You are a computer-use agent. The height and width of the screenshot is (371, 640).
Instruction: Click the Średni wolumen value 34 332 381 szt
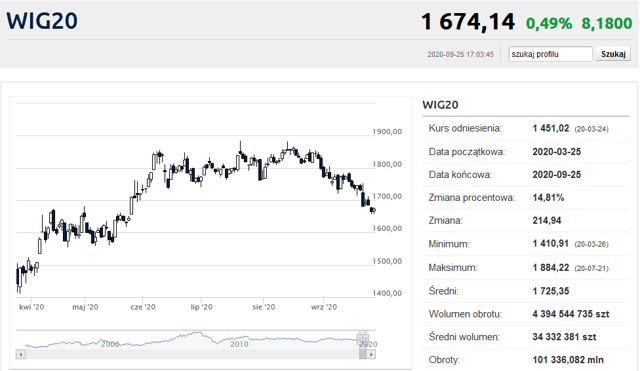(564, 337)
